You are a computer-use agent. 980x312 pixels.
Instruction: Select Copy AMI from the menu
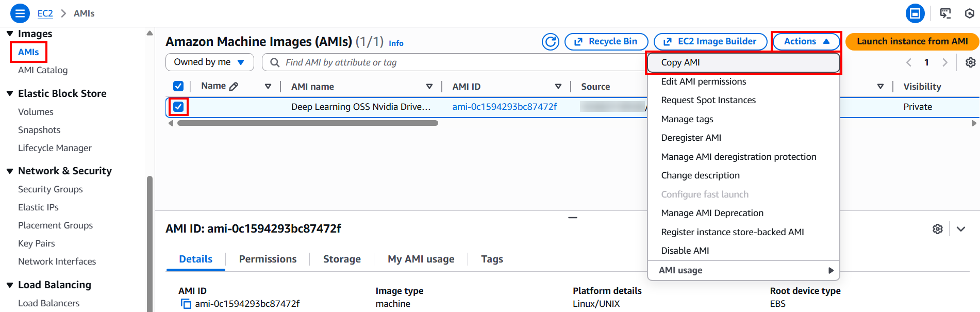pos(680,62)
